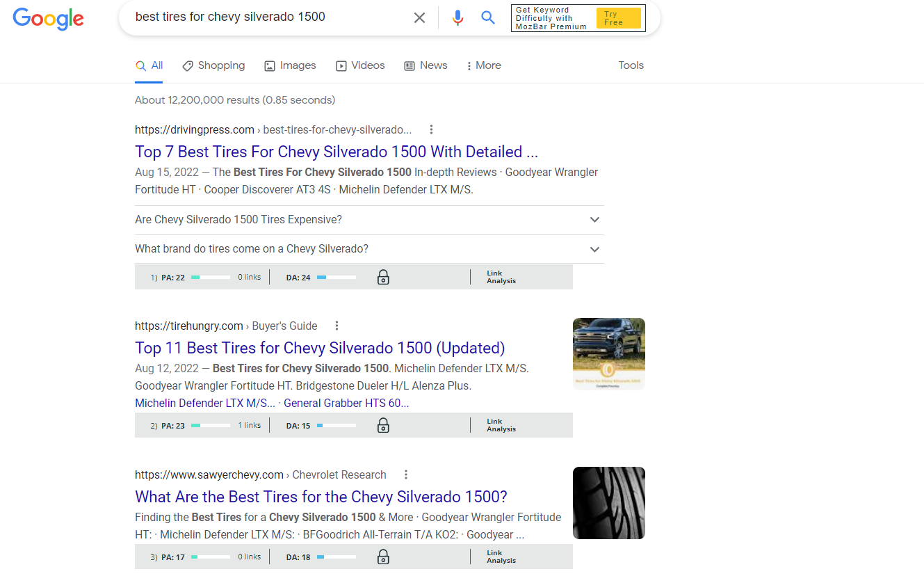Screen dimensions: 924x583
Task: Open the three-dot menu for tirehungry.com result
Action: 337,326
